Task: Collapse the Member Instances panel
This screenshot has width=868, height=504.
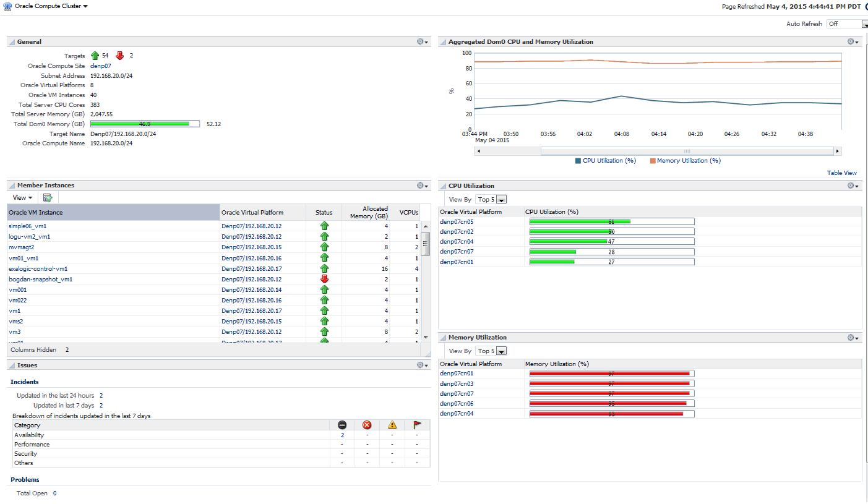Action: tap(12, 185)
